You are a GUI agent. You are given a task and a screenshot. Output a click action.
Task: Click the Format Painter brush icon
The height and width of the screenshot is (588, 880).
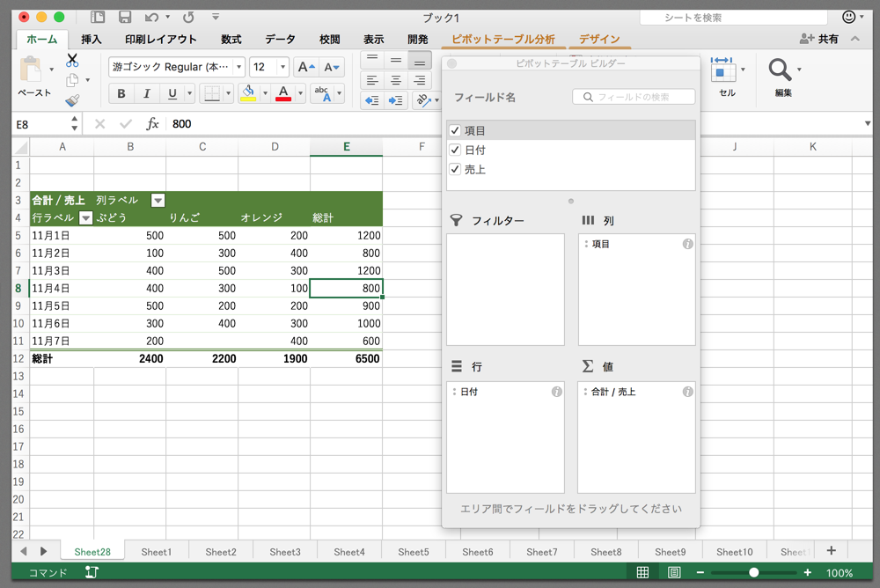(x=72, y=100)
